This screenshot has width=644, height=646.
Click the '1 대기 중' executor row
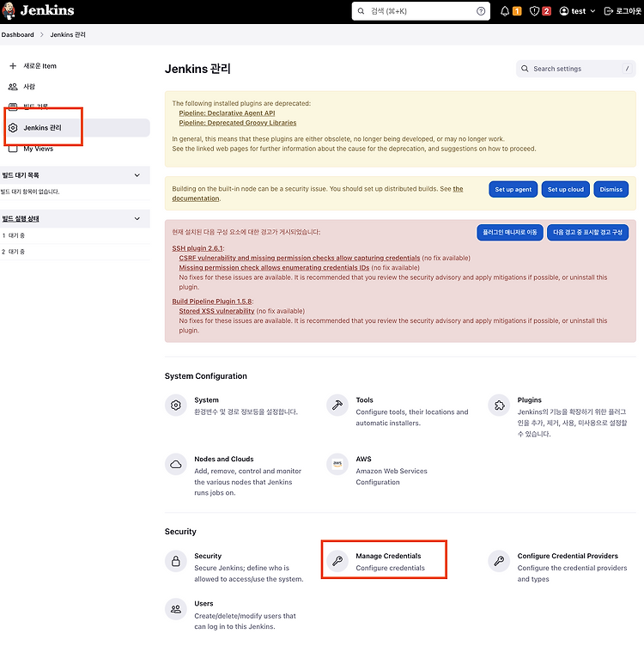click(x=75, y=235)
